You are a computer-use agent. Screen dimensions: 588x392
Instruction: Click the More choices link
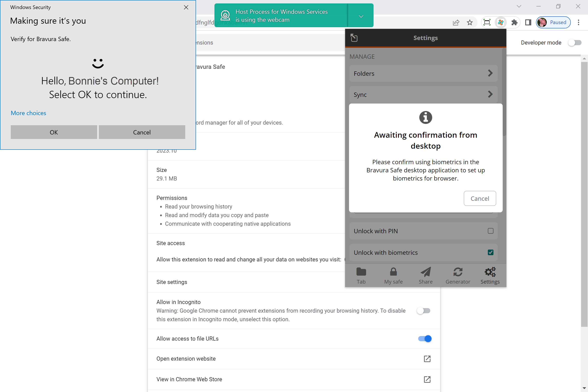(x=28, y=113)
